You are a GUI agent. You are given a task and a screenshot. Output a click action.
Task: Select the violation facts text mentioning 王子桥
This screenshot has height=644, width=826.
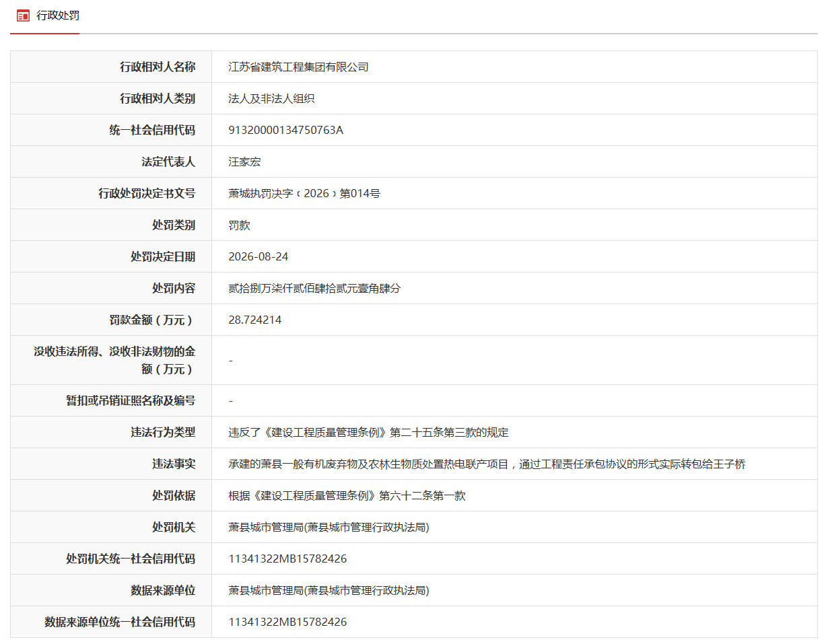click(487, 464)
